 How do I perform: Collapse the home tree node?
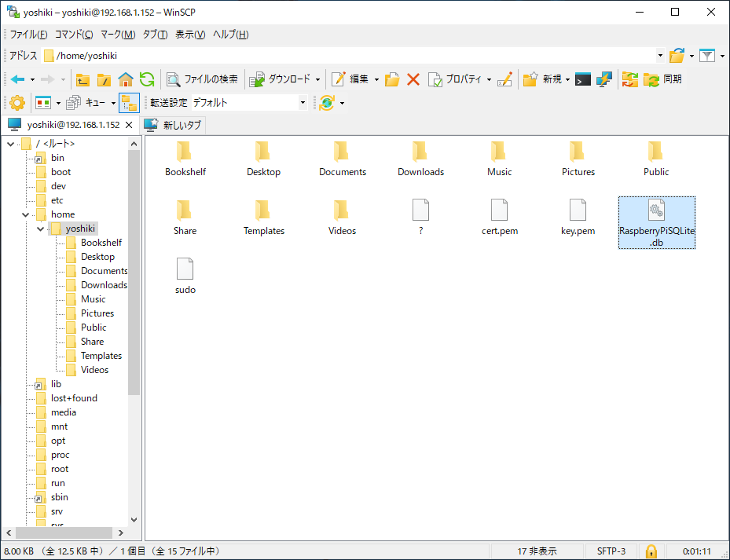(26, 214)
